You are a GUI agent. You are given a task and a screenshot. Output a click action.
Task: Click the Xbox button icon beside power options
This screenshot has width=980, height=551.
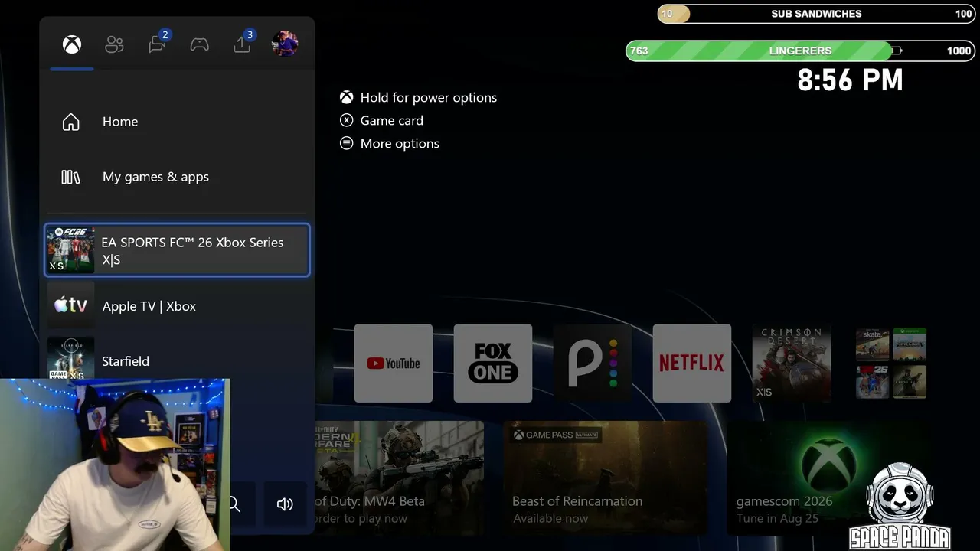click(347, 97)
